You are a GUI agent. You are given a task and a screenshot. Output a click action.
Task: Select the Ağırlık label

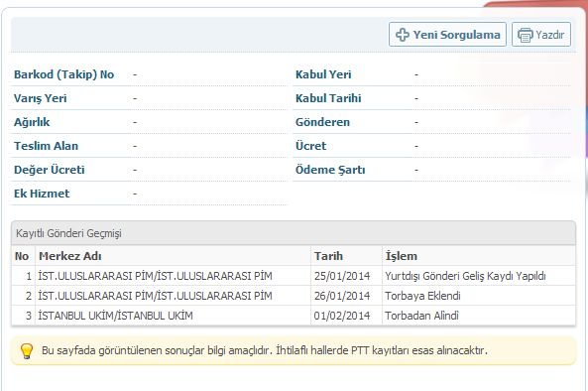[32, 122]
